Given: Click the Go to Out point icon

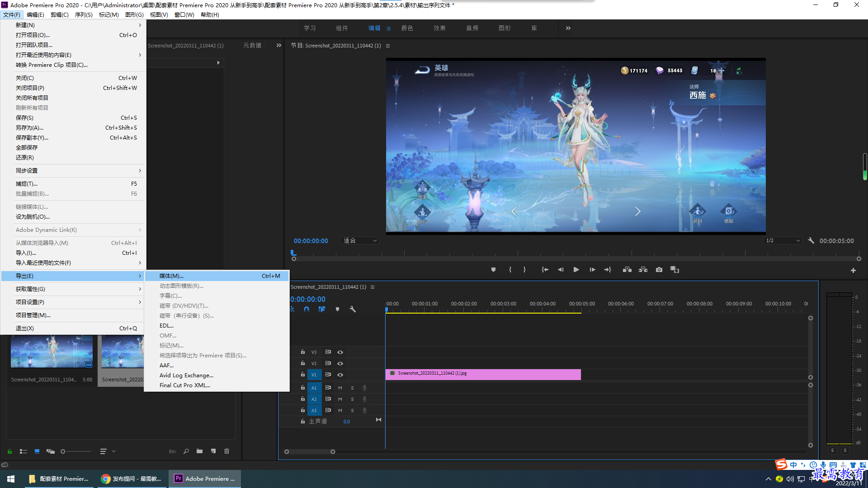Looking at the screenshot, I should [x=608, y=270].
